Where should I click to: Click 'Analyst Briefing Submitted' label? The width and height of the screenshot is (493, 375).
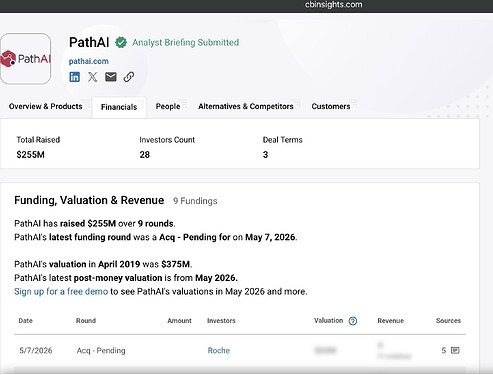186,43
